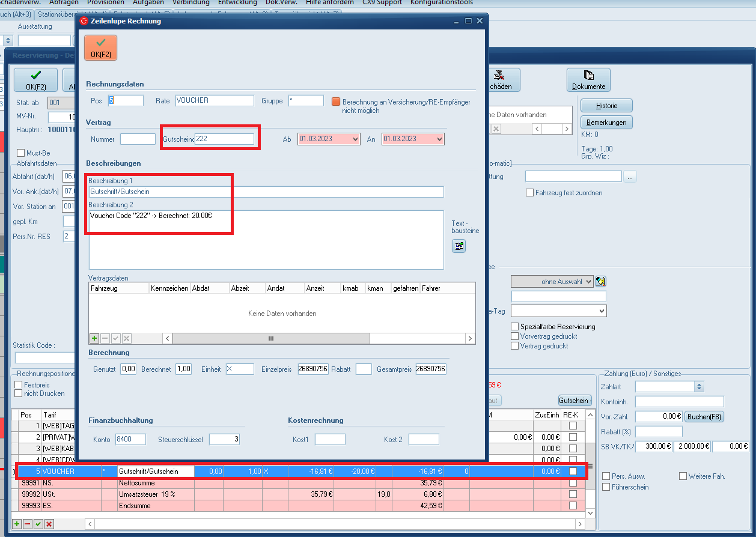The height and width of the screenshot is (537, 756).
Task: Click the Historie button
Action: [x=606, y=106]
